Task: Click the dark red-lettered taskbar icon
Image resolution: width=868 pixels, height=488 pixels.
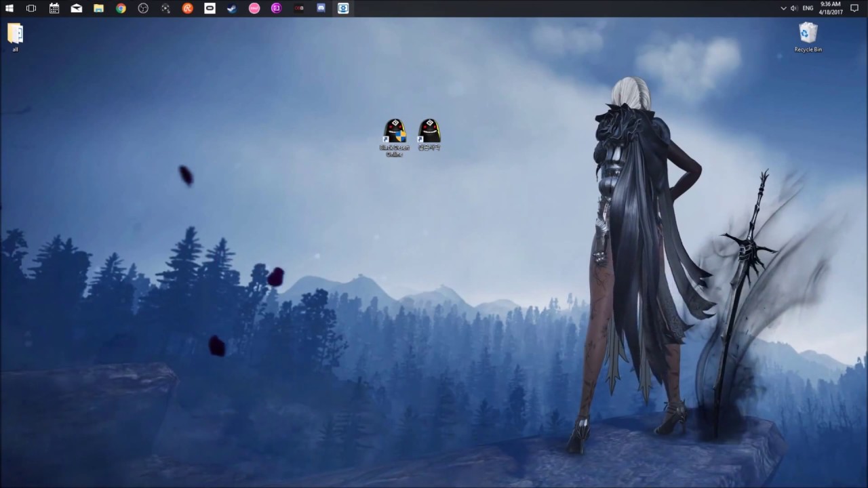Action: click(x=299, y=8)
